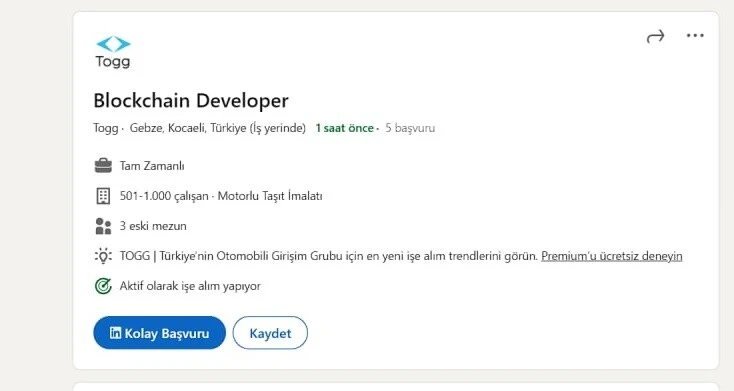This screenshot has height=391, width=734.
Task: Click the people icon beside 3 eski mezun
Action: point(103,226)
